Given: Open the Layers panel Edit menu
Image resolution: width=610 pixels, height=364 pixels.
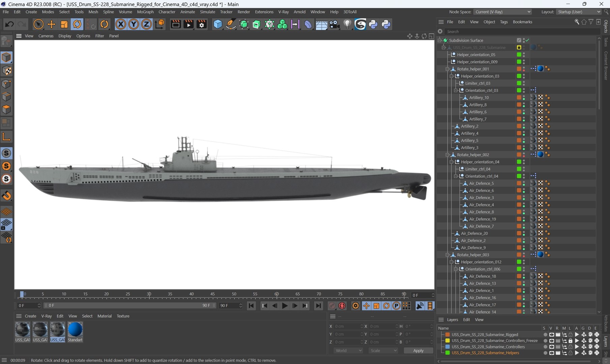Looking at the screenshot, I should tap(466, 320).
